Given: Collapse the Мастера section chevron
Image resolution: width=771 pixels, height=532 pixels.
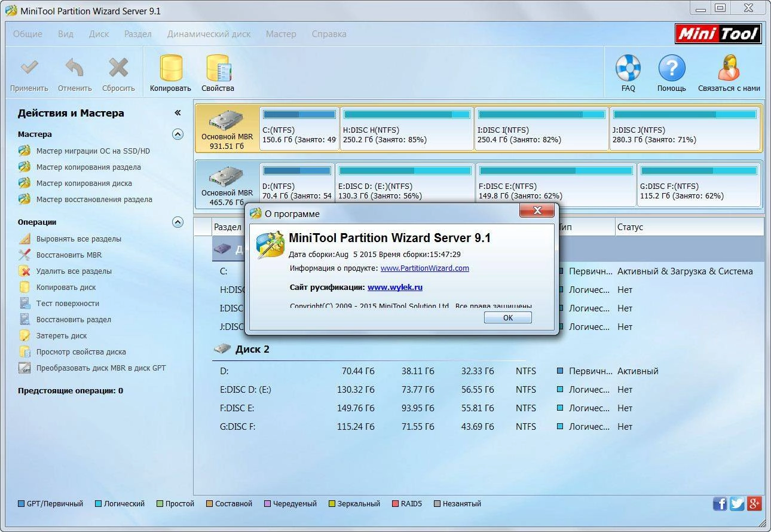Looking at the screenshot, I should [178, 134].
